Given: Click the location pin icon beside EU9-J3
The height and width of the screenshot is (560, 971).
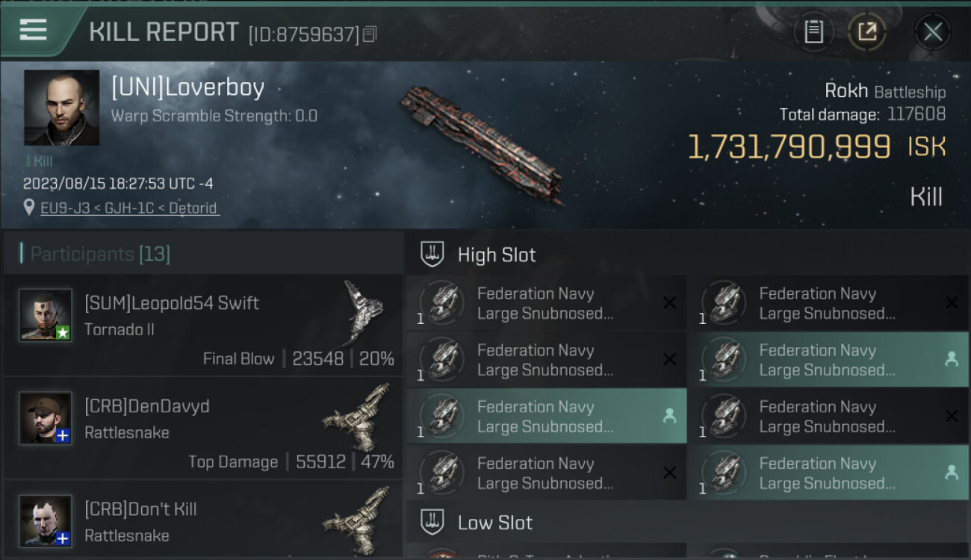Looking at the screenshot, I should point(29,208).
